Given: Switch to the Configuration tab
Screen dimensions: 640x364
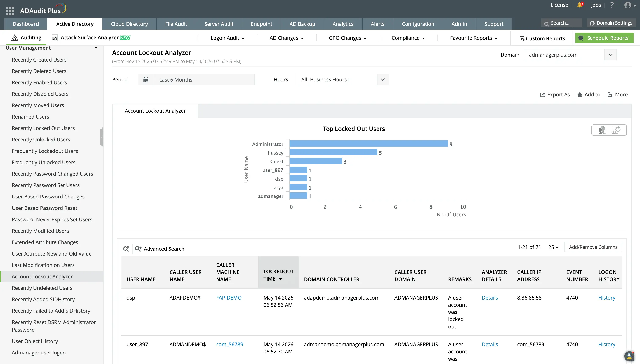Looking at the screenshot, I should point(418,24).
